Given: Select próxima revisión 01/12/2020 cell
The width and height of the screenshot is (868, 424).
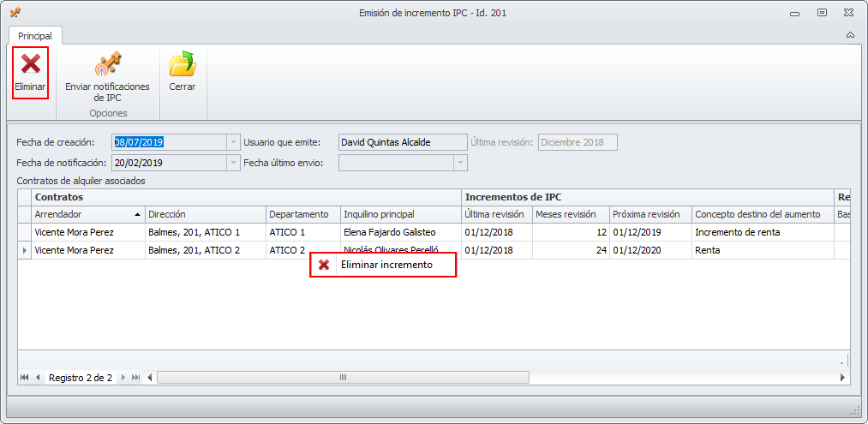Looking at the screenshot, I should point(650,250).
